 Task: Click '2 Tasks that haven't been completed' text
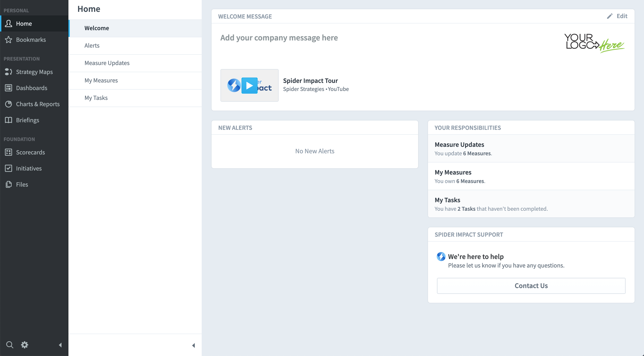pos(502,209)
